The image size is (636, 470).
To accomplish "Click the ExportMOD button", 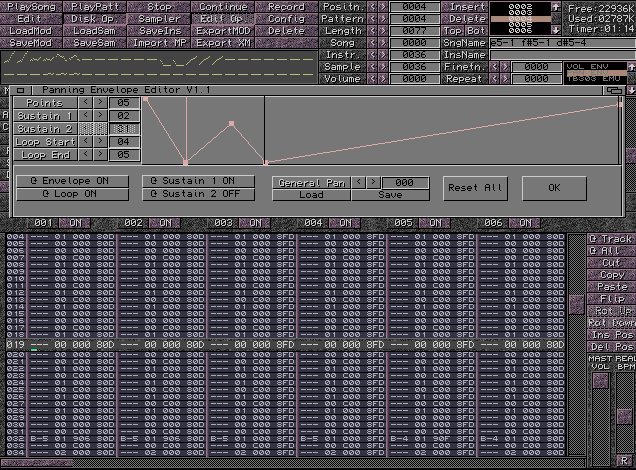I will click(x=223, y=31).
